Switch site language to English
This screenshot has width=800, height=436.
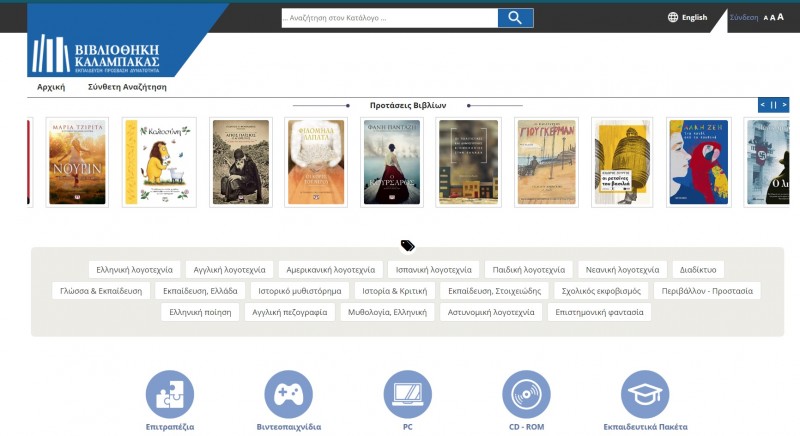click(x=694, y=17)
